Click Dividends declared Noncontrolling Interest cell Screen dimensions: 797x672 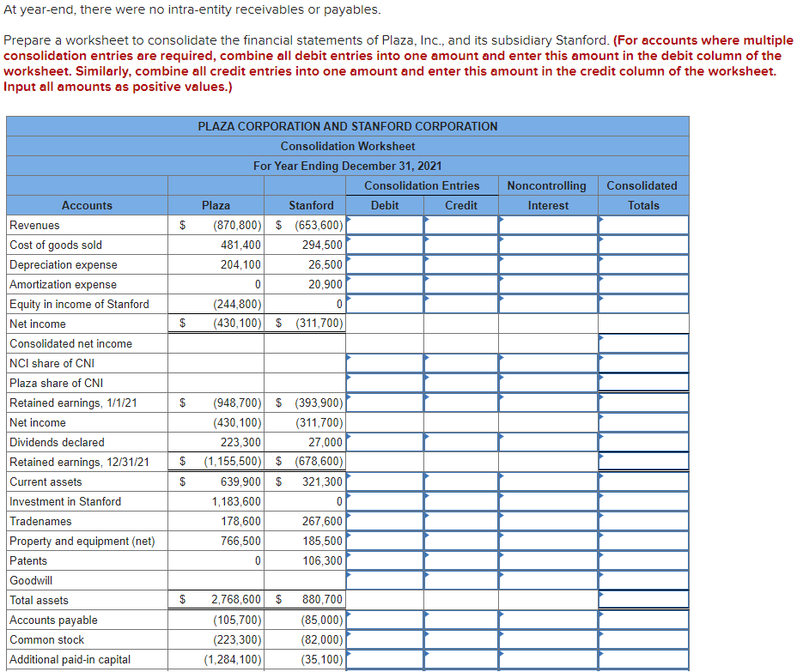[548, 442]
